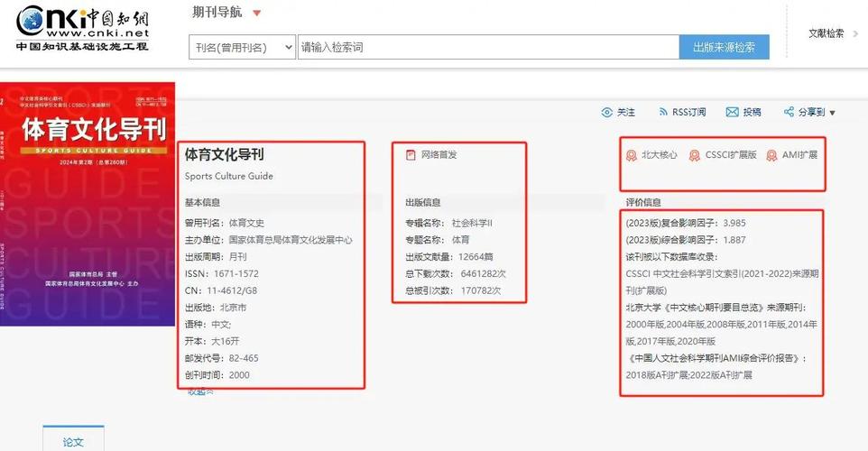Click the RSS订阅 text link
Image resolution: width=868 pixels, height=451 pixels.
coord(688,113)
